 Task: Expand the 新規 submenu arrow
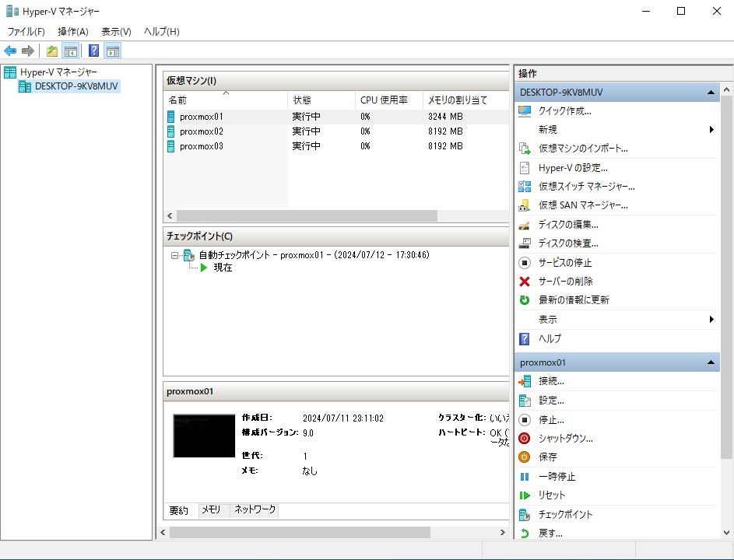point(711,130)
